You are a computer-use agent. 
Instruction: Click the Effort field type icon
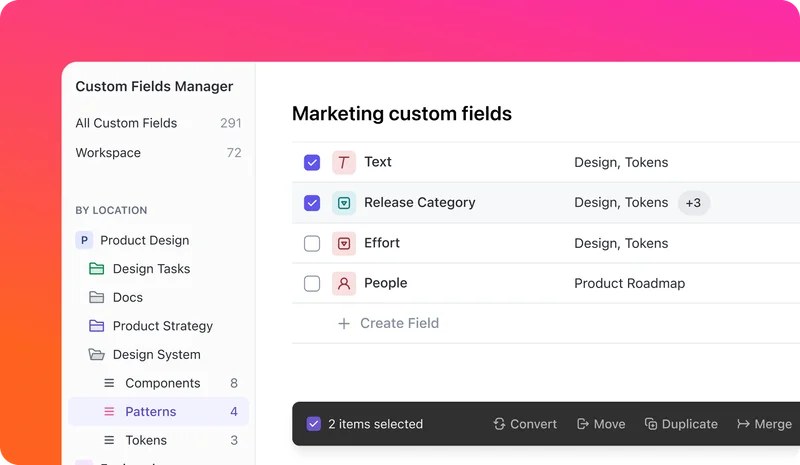point(344,243)
